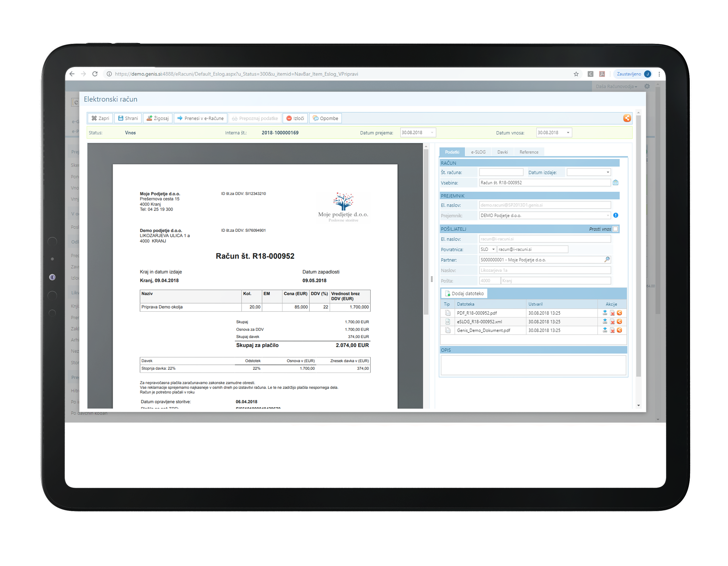This screenshot has width=728, height=566.
Task: Click the PDF_R18-000952.pdf file name
Action: [477, 313]
